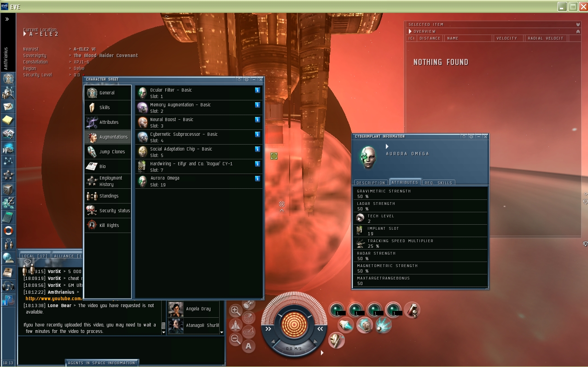Collapse the Selected Item panel

(x=578, y=24)
